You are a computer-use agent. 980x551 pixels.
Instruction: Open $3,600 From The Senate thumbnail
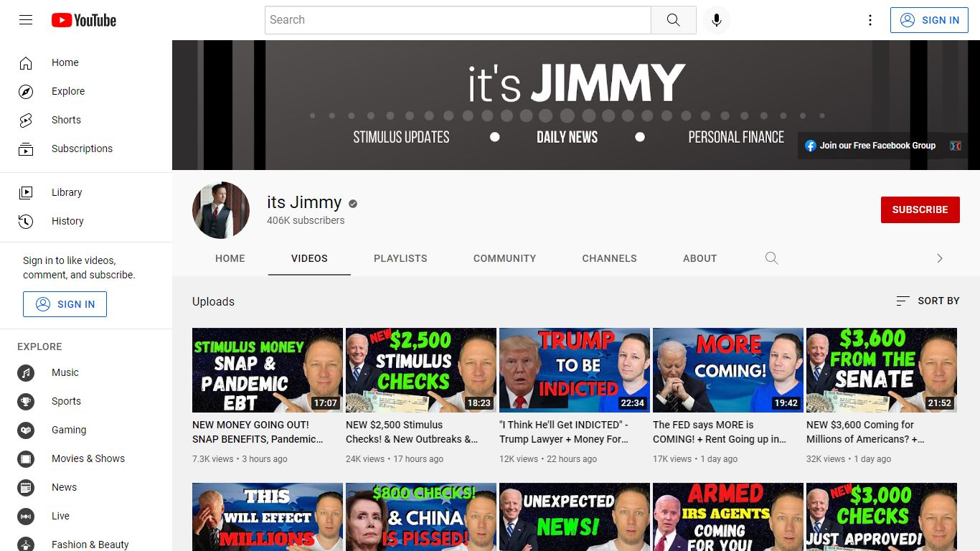(x=882, y=370)
